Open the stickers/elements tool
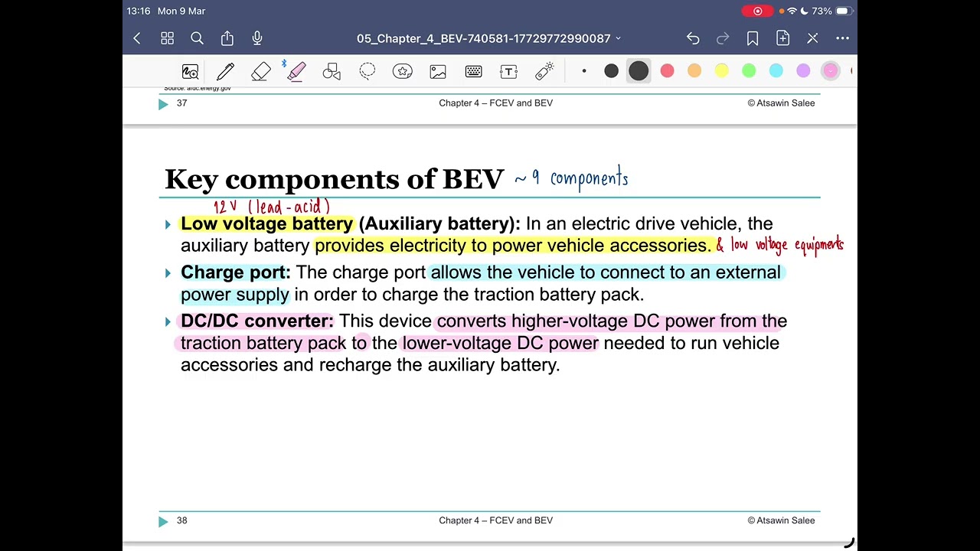Viewport: 980px width, 551px height. point(403,72)
